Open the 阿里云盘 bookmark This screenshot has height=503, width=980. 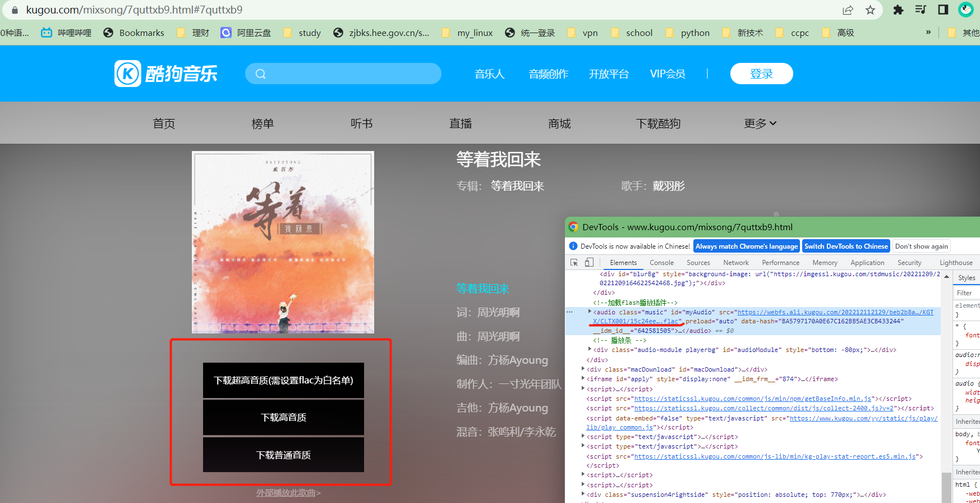tap(246, 33)
